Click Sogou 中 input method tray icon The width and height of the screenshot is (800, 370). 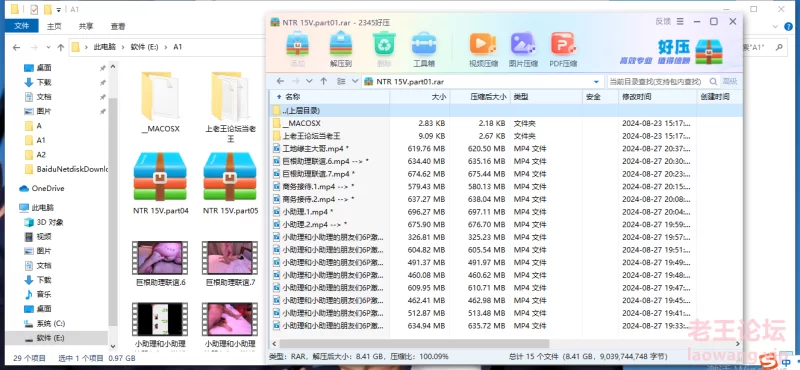(x=786, y=362)
